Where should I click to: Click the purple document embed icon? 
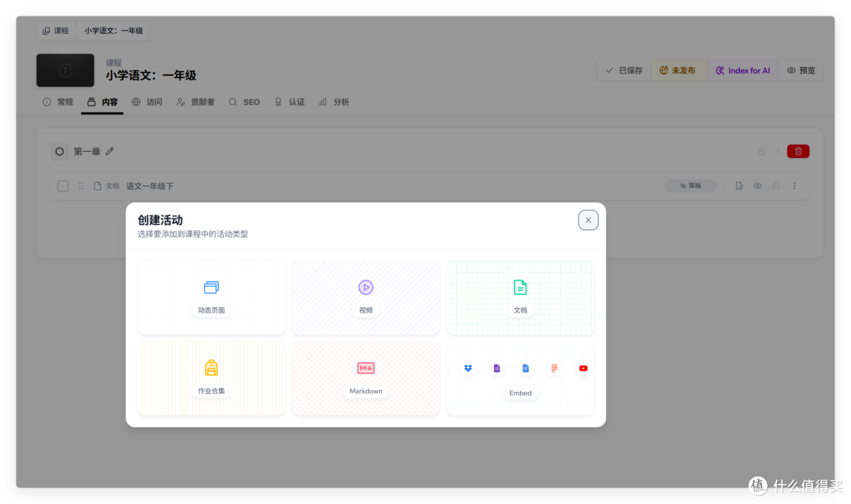click(x=496, y=369)
